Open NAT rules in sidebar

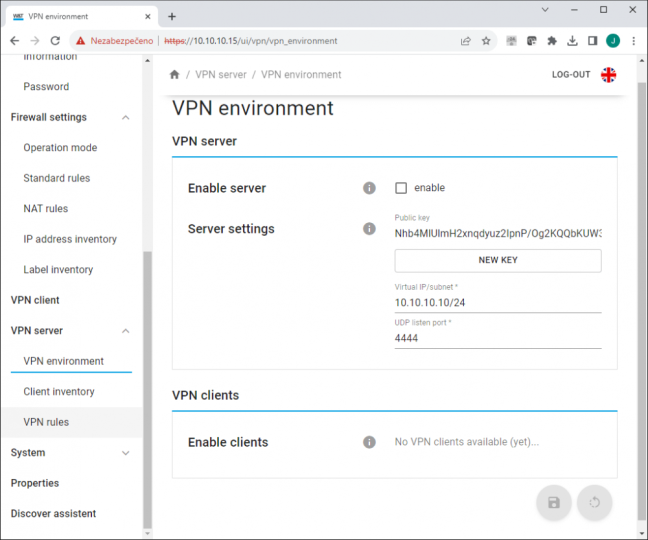[x=46, y=209]
